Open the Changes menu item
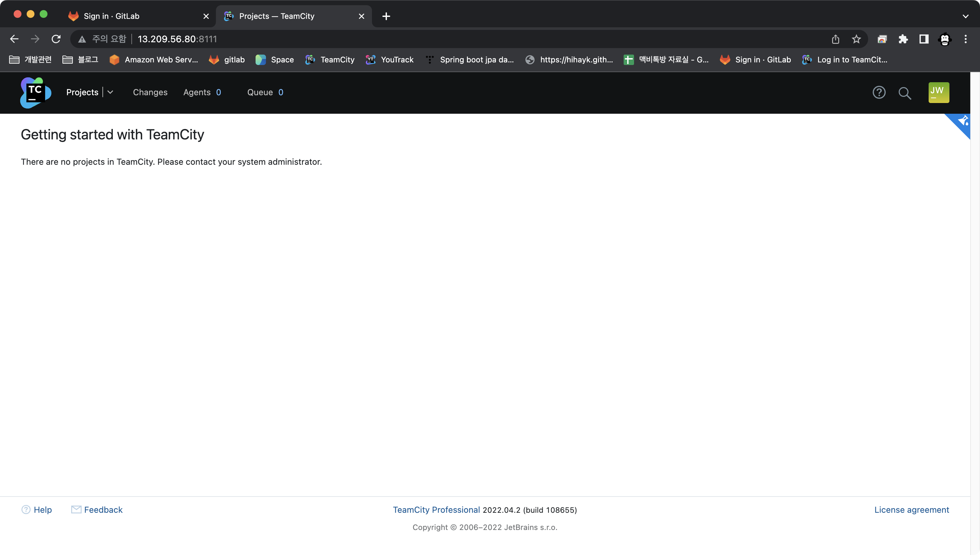 (150, 92)
